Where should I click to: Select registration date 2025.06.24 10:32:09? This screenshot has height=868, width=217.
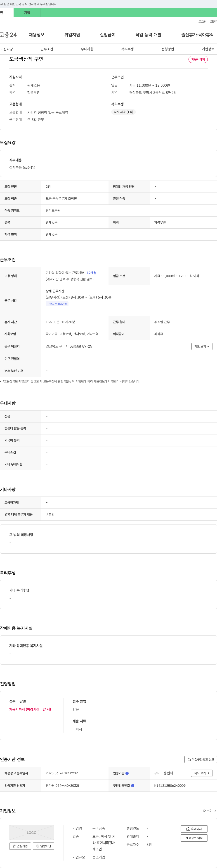pyautogui.click(x=62, y=773)
